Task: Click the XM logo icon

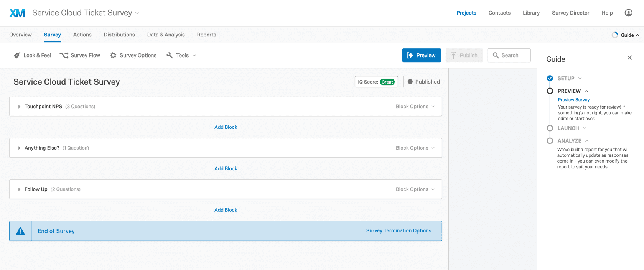Action: pos(17,13)
